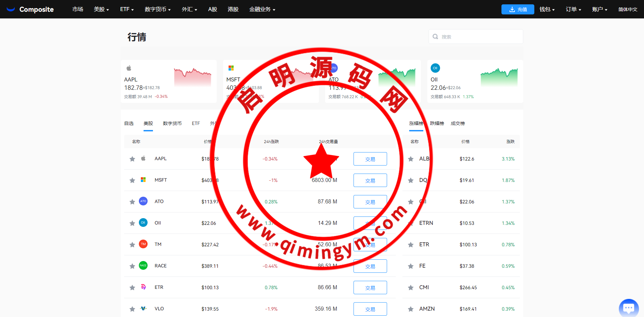
Task: Toggle favorite star for AAPL row
Action: coord(132,159)
